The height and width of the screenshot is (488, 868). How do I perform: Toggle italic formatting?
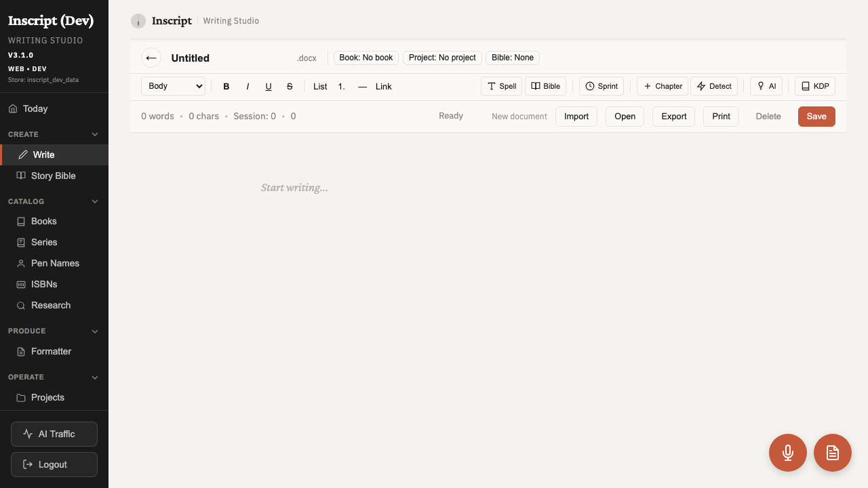tap(248, 86)
